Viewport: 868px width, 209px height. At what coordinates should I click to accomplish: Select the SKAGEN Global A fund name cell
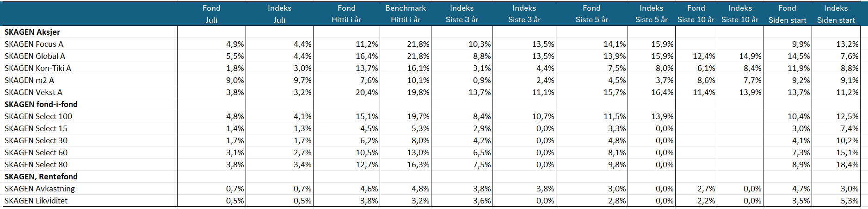tap(35, 56)
